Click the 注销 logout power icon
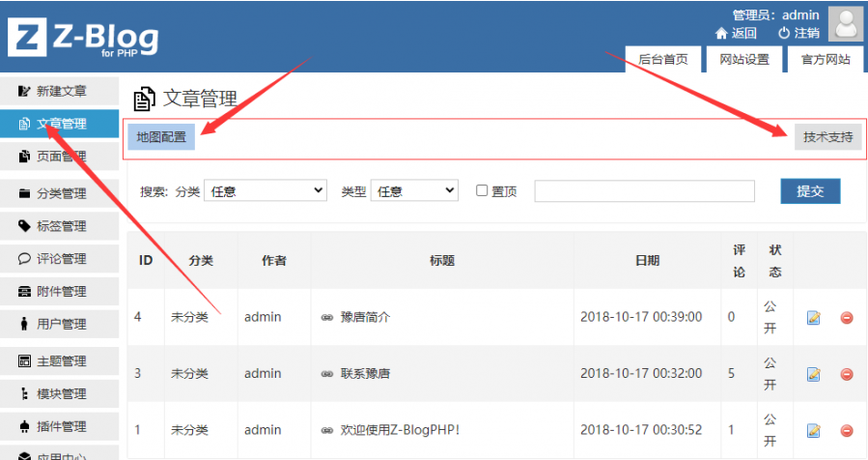 tap(784, 33)
